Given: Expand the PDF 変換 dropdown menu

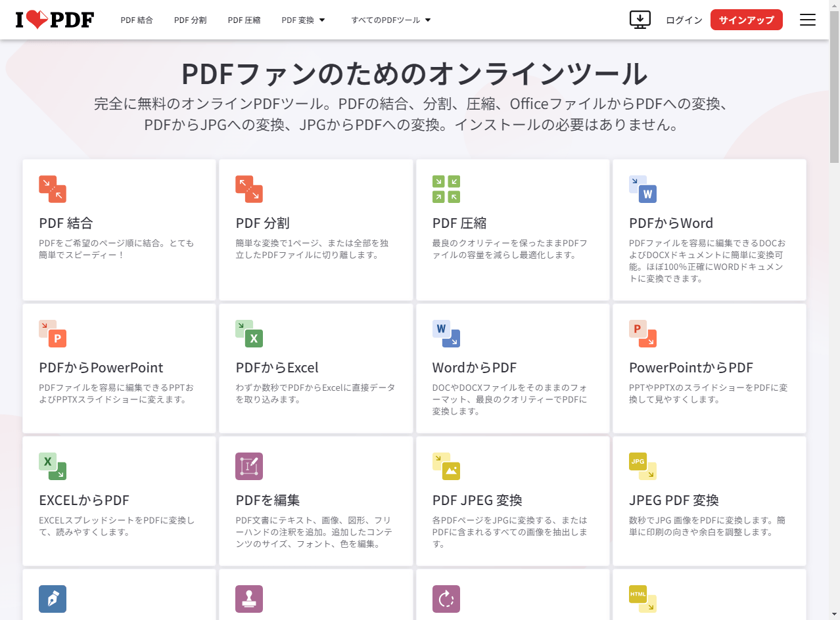Looking at the screenshot, I should point(303,20).
